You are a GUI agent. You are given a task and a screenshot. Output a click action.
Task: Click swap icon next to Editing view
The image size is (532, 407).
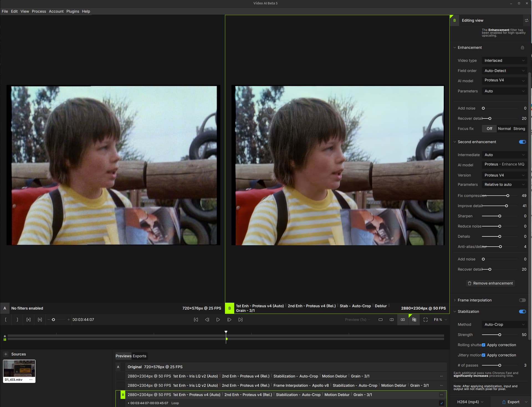point(526,20)
